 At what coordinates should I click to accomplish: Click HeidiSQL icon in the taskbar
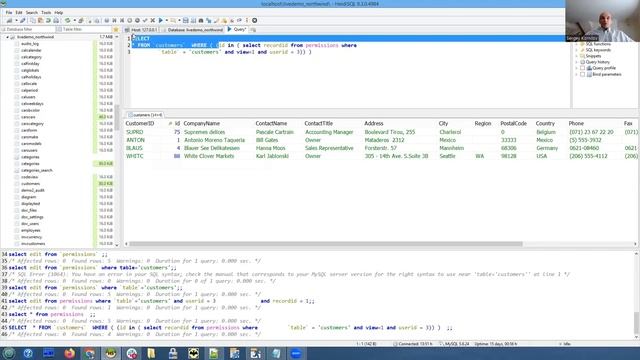tap(111, 353)
